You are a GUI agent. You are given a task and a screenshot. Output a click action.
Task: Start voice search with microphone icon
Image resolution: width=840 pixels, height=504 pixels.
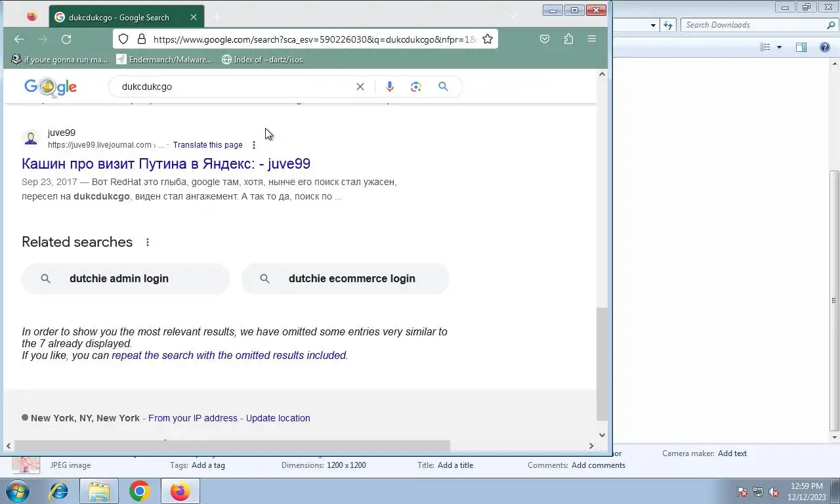[390, 87]
